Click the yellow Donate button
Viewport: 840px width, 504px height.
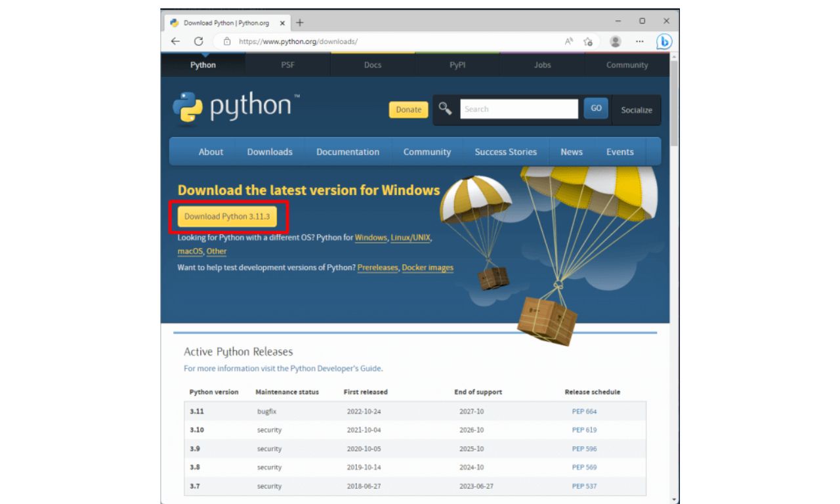tap(408, 110)
